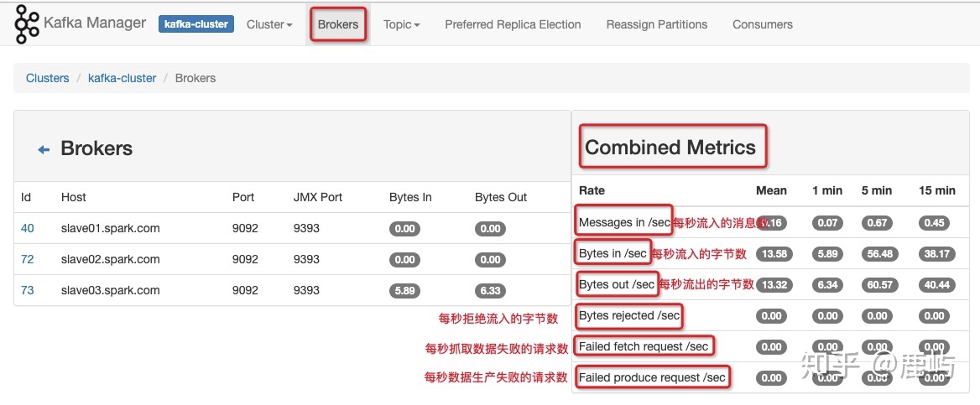Click the Combined Metrics heading
The image size is (980, 405).
pyautogui.click(x=670, y=147)
